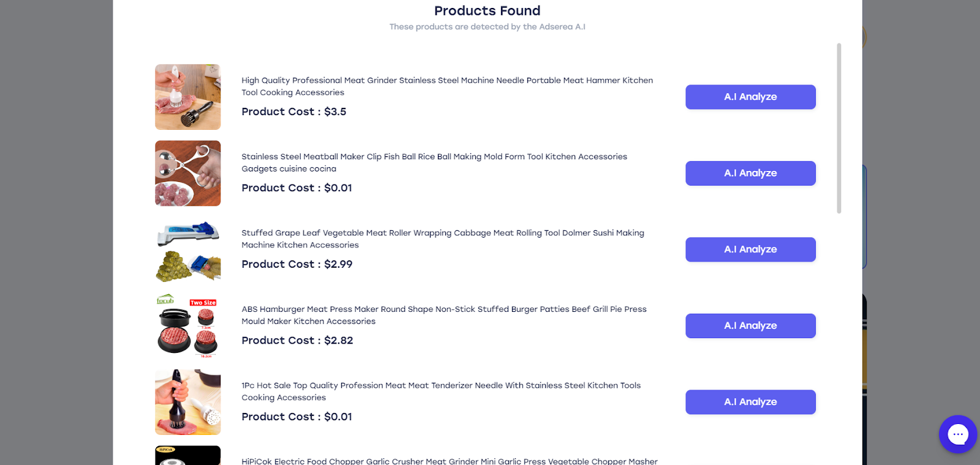
Task: Click A.I Analyze for the hamburger press maker
Action: coord(750,326)
